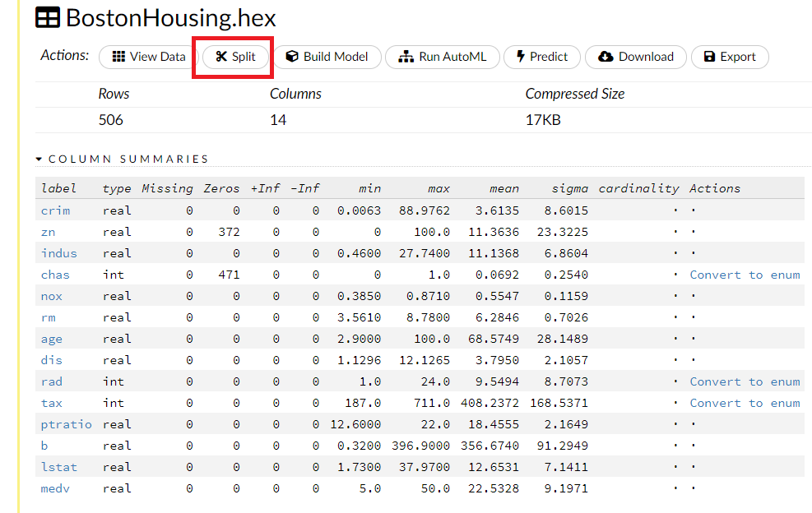Click the Download cloud button
The width and height of the screenshot is (812, 513).
coord(635,57)
